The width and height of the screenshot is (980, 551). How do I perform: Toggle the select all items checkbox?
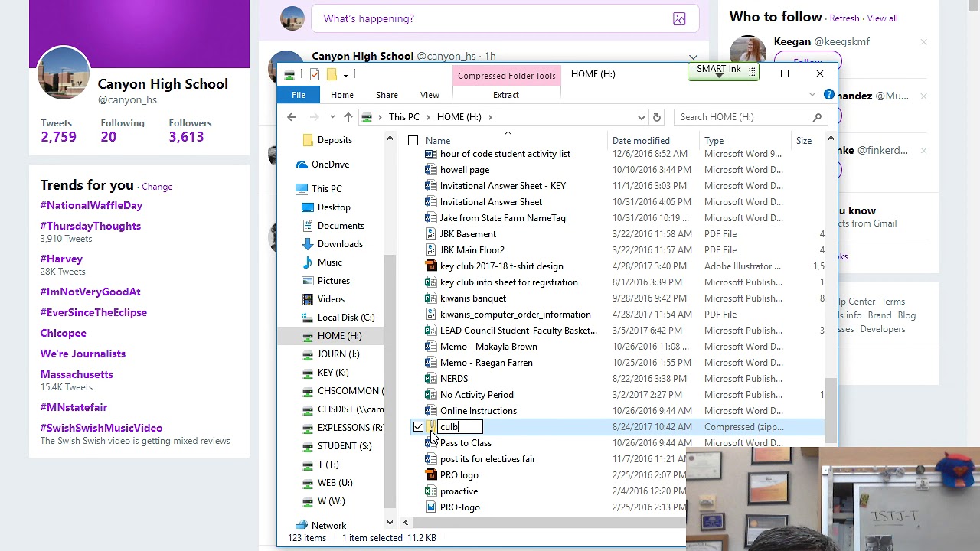pos(413,140)
